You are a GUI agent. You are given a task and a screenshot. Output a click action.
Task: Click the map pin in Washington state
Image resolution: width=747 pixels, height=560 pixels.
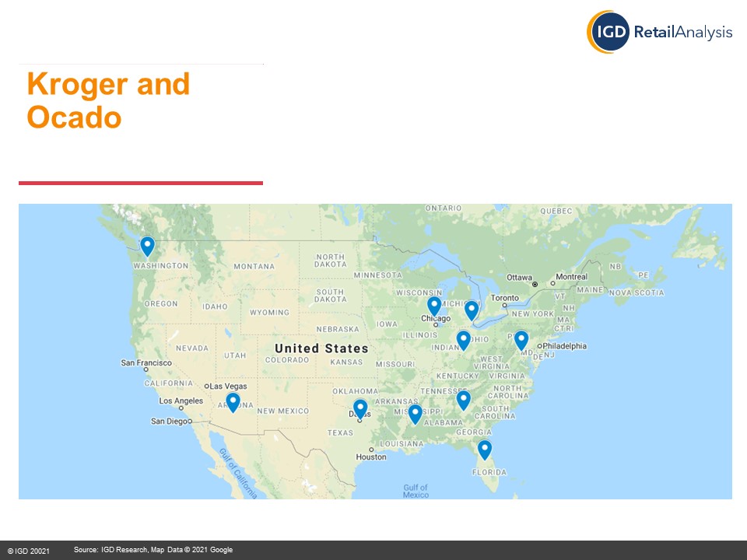147,247
